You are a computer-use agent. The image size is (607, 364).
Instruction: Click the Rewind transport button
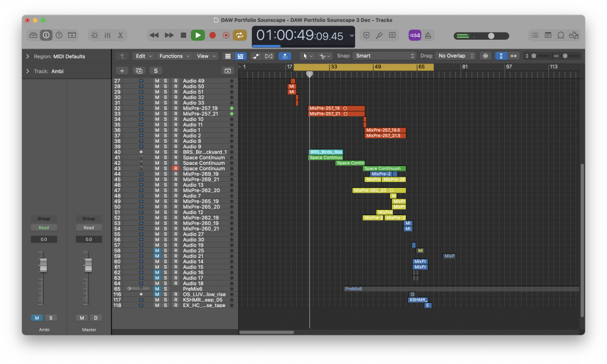(154, 35)
